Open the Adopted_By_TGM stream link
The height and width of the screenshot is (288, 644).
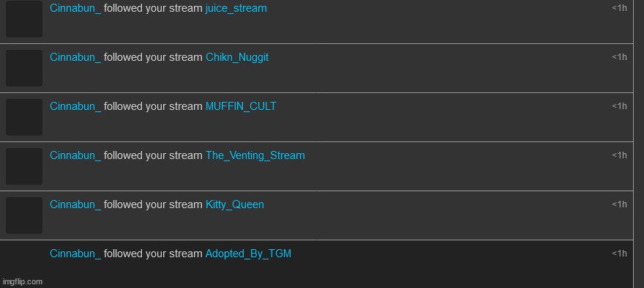[248, 254]
